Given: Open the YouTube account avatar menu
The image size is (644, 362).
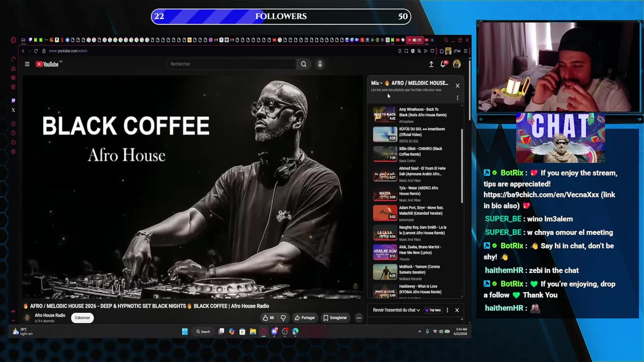Looking at the screenshot, I should 457,64.
